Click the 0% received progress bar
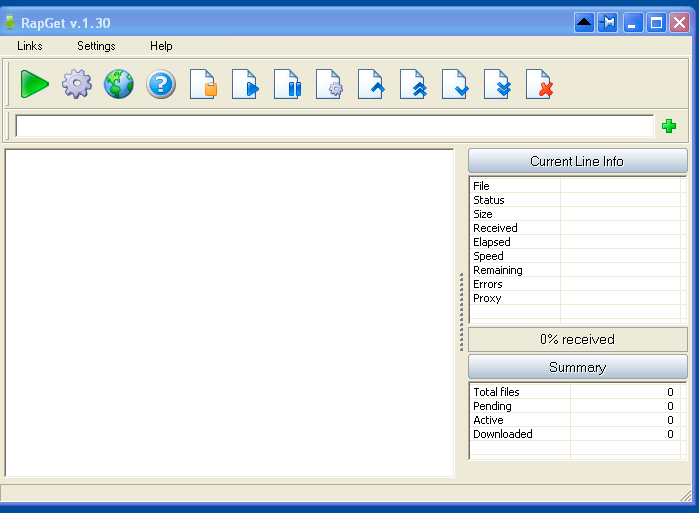Screen dimensions: 699x513 click(x=577, y=340)
